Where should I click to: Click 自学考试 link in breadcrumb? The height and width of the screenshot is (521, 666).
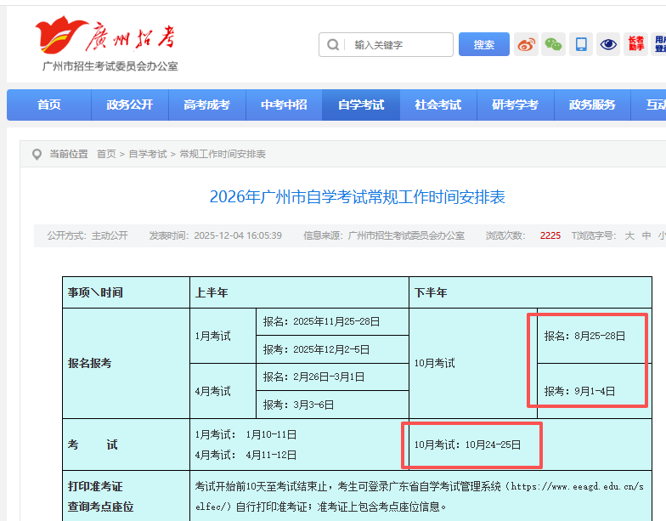click(148, 154)
